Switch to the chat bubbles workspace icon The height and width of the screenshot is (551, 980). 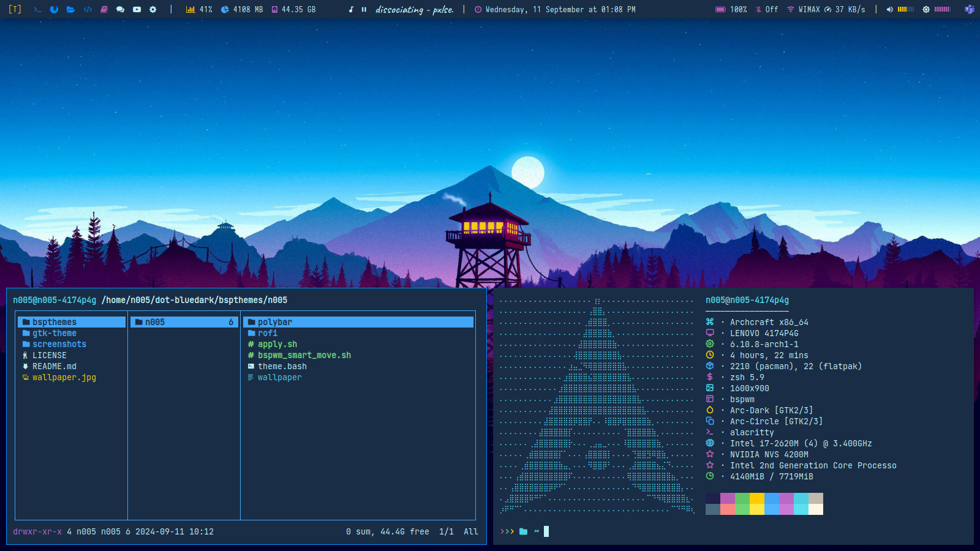[120, 9]
